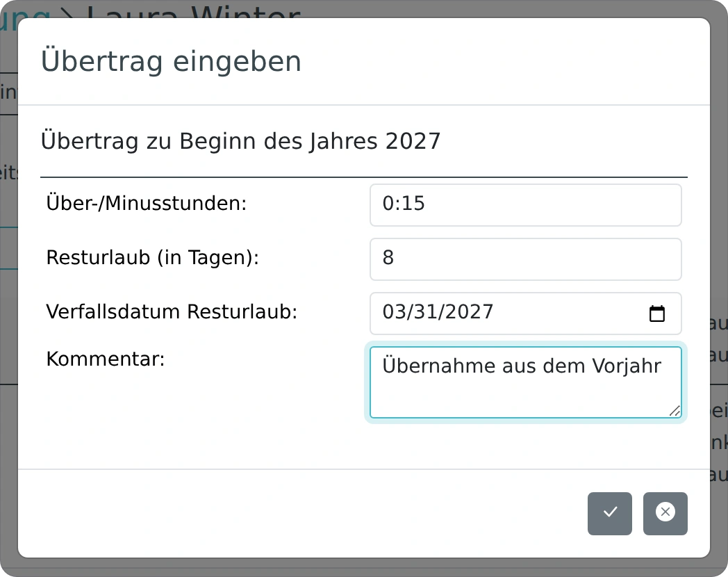Confirm the carryover with the checkmark button
The image size is (728, 577).
(610, 513)
